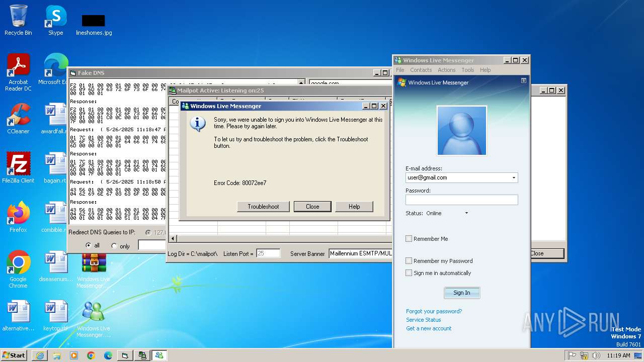Click the Server Banner field in Mailpot
644x362 pixels.
pos(360,254)
